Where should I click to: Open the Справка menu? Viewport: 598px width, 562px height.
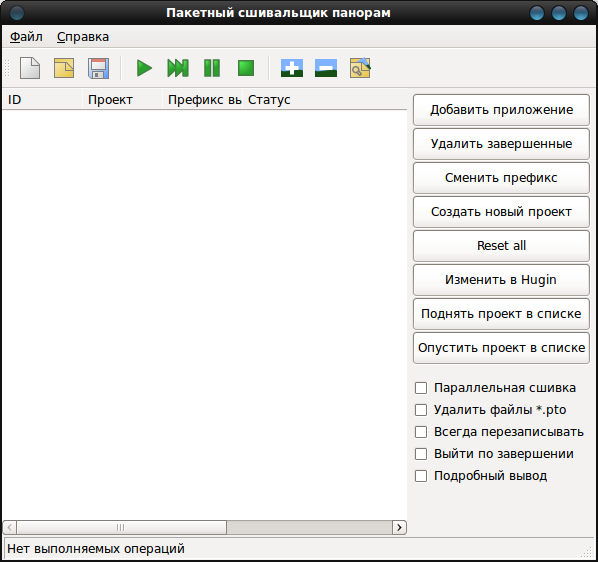click(83, 37)
